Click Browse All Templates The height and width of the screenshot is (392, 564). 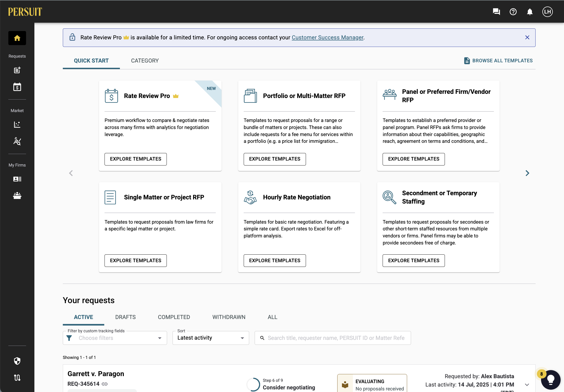pyautogui.click(x=498, y=61)
